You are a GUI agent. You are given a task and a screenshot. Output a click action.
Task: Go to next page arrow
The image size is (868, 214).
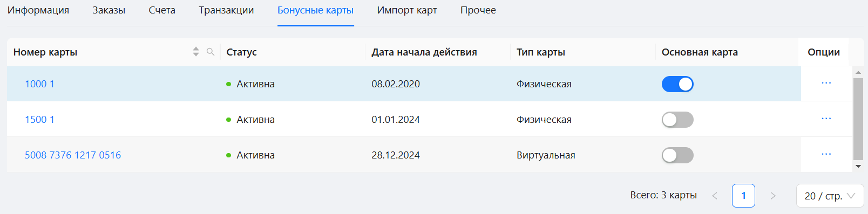coord(773,196)
